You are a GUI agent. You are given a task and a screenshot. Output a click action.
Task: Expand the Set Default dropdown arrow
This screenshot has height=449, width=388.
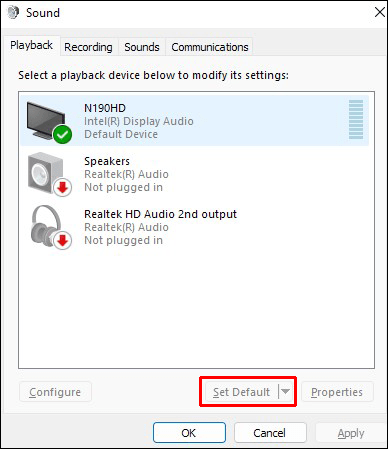[x=285, y=391]
